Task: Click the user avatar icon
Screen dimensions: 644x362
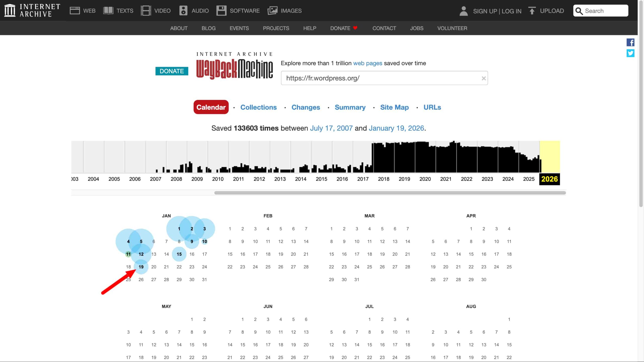Action: click(x=464, y=11)
